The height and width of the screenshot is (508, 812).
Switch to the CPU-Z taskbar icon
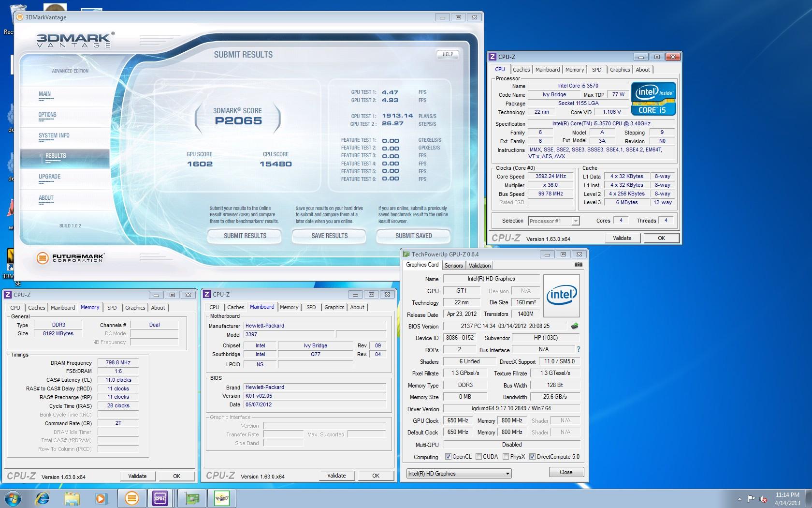(160, 498)
